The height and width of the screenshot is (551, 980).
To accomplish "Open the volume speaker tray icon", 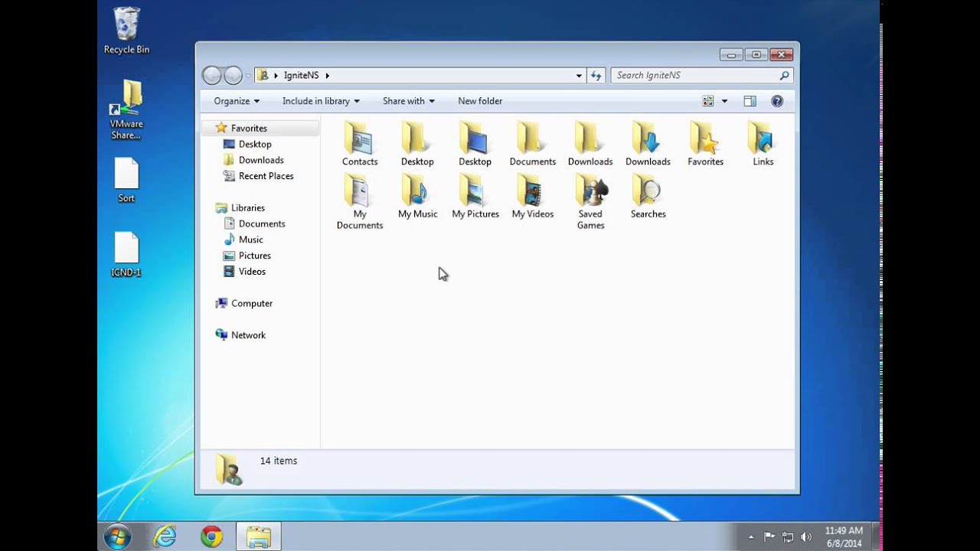I will 806,537.
